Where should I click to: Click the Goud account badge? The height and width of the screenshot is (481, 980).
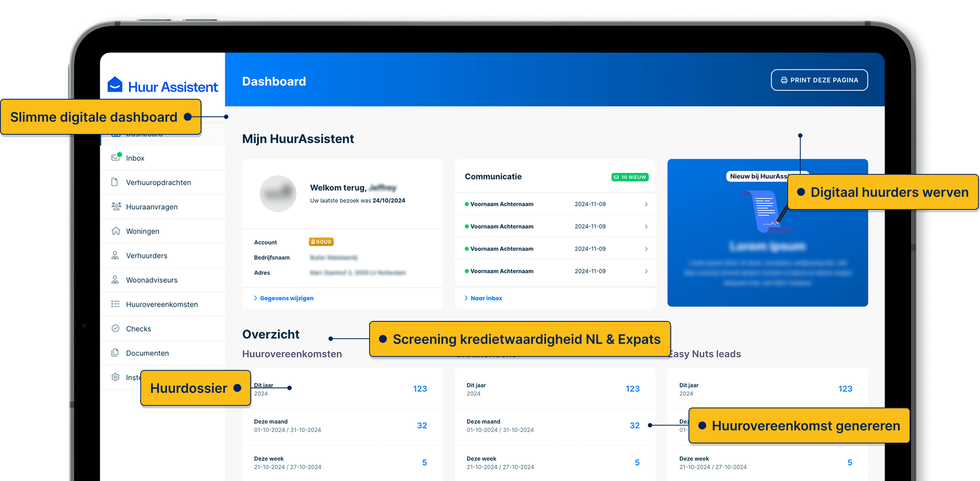(x=321, y=242)
